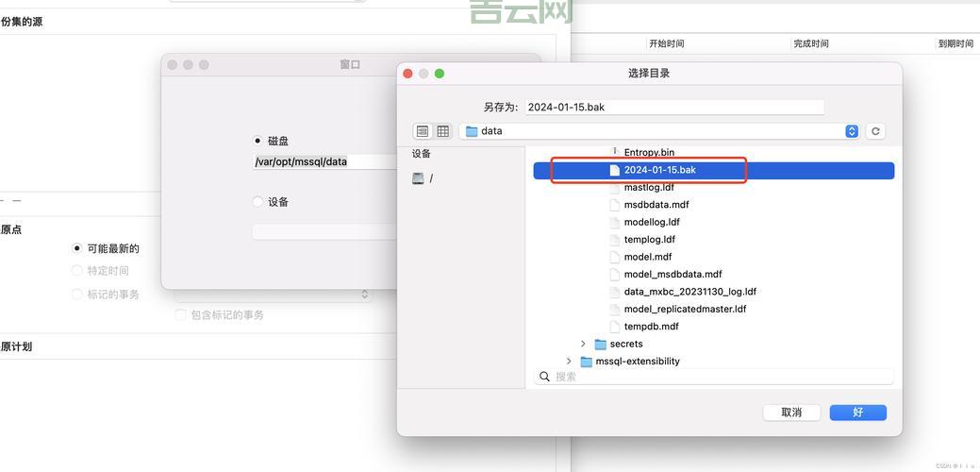Screen dimensions: 980x472
Task: Click file icon of tempdb.mdf
Action: (615, 327)
